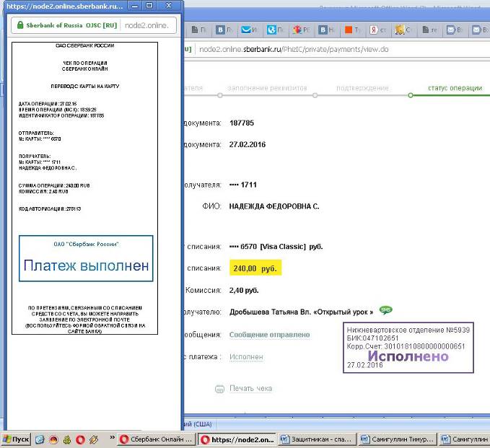Click Платеж выполнен box in receipt popup

[86, 258]
